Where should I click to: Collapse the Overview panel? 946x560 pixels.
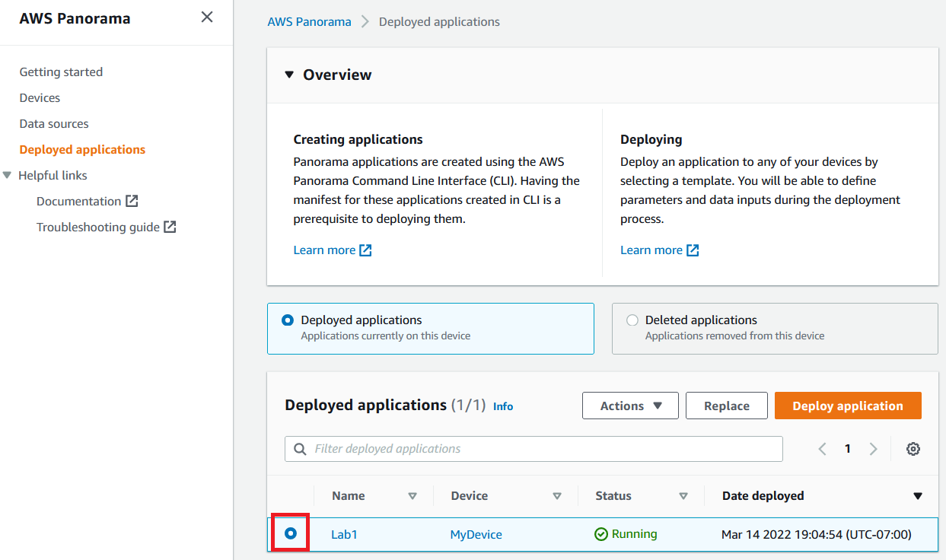[288, 75]
